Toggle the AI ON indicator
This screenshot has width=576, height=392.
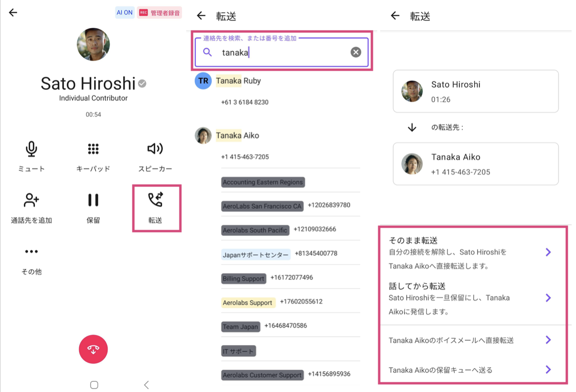point(125,12)
